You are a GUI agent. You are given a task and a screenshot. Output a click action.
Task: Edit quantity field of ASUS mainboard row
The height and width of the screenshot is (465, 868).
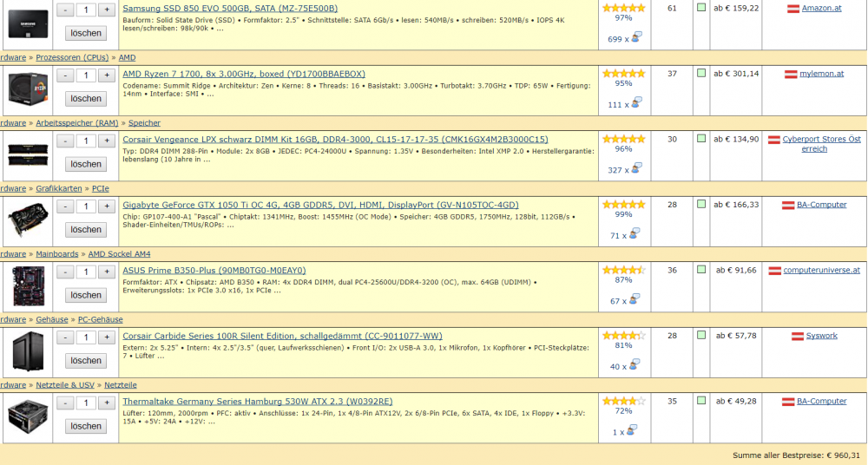coord(86,272)
